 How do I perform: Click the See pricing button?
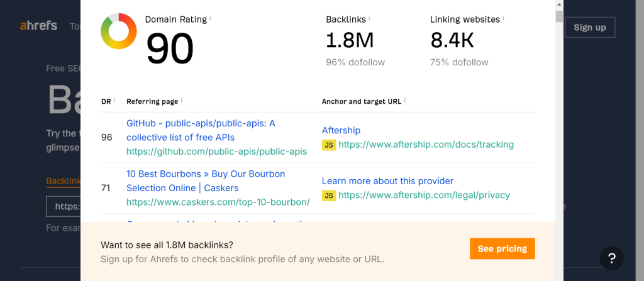[x=502, y=248]
